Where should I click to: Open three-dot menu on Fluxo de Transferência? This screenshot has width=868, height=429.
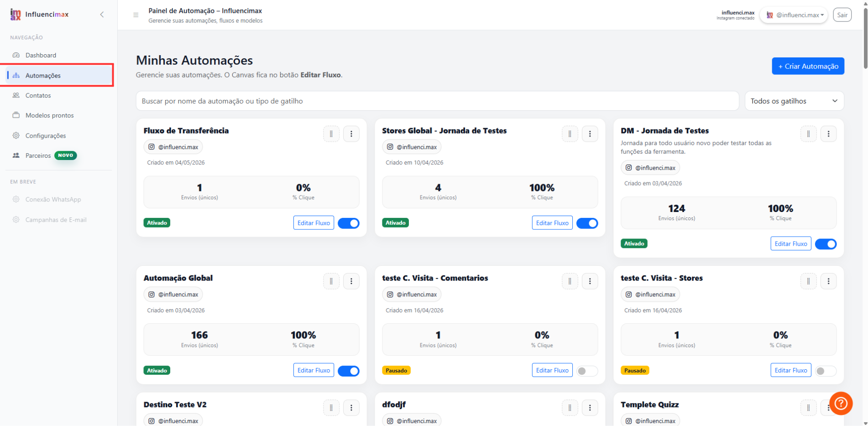(x=351, y=134)
